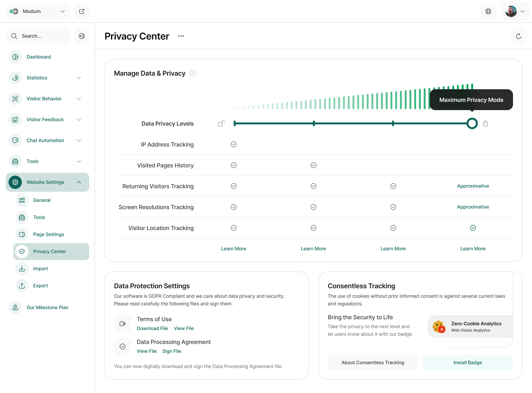Click the open padlock icon on the slider
The image size is (532, 393).
pyautogui.click(x=221, y=123)
